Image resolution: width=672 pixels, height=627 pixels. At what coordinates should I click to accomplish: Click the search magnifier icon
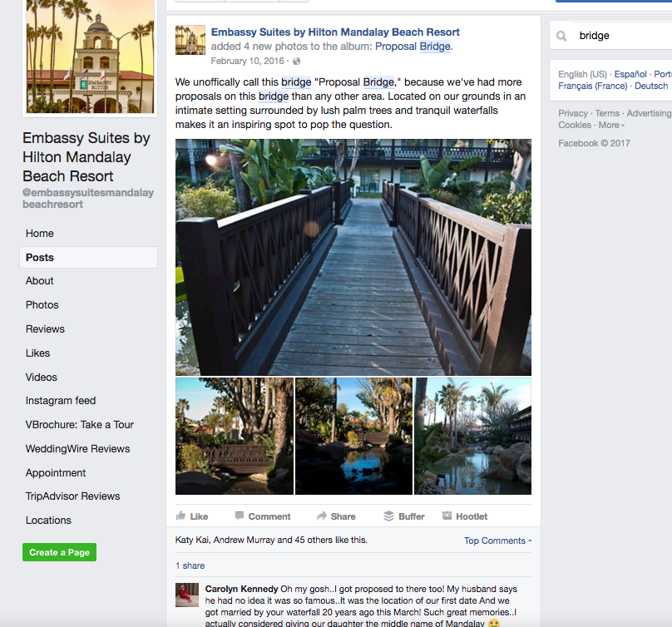click(x=561, y=36)
